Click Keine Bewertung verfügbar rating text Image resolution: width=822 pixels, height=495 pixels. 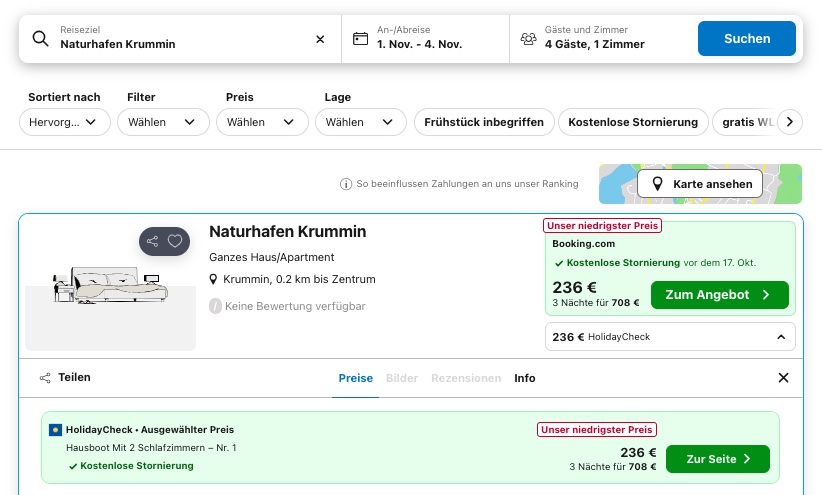[295, 306]
